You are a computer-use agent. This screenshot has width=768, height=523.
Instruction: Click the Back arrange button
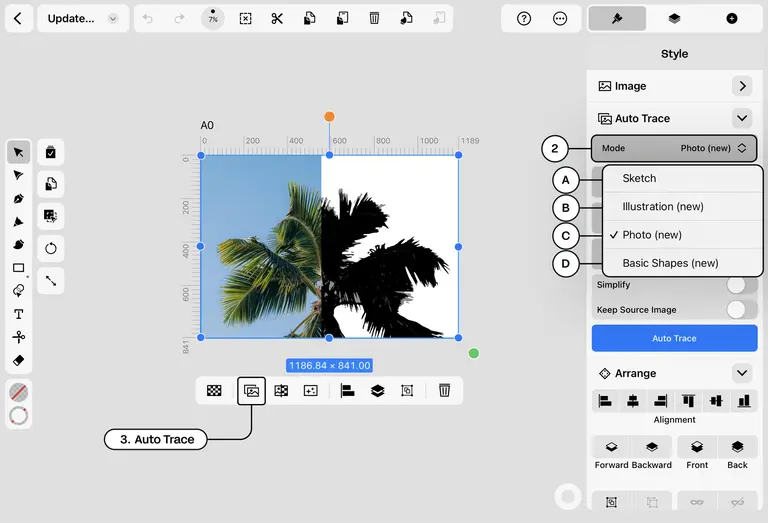pyautogui.click(x=737, y=453)
